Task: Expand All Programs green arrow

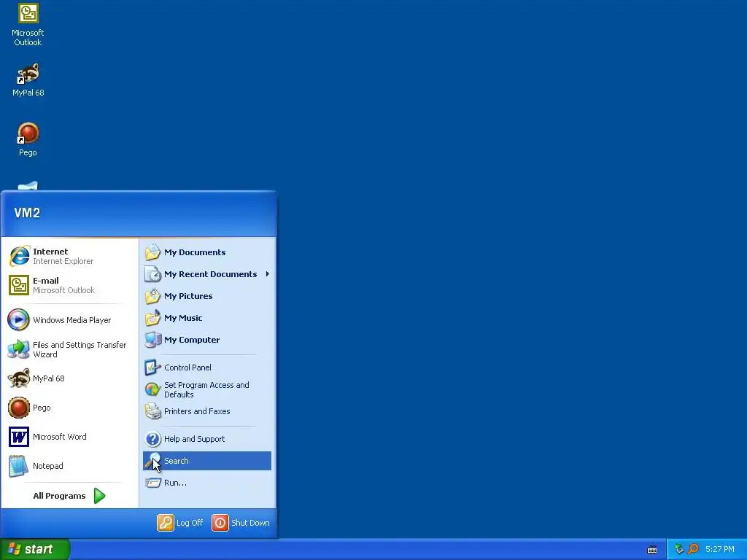Action: tap(99, 496)
